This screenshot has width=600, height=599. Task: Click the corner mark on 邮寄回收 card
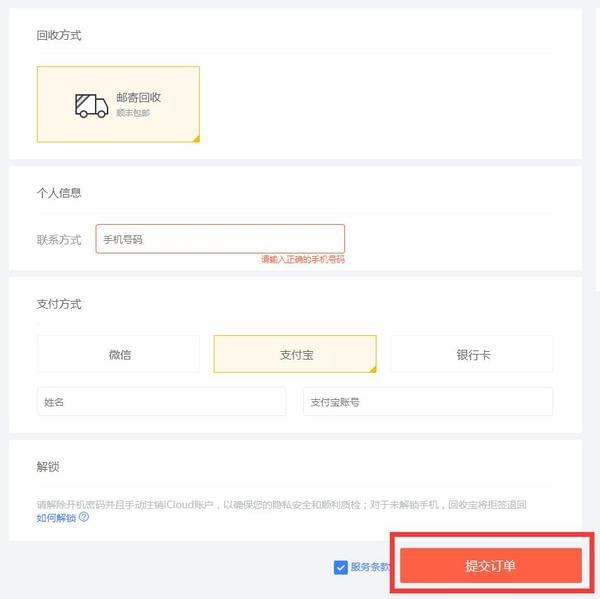coord(196,139)
